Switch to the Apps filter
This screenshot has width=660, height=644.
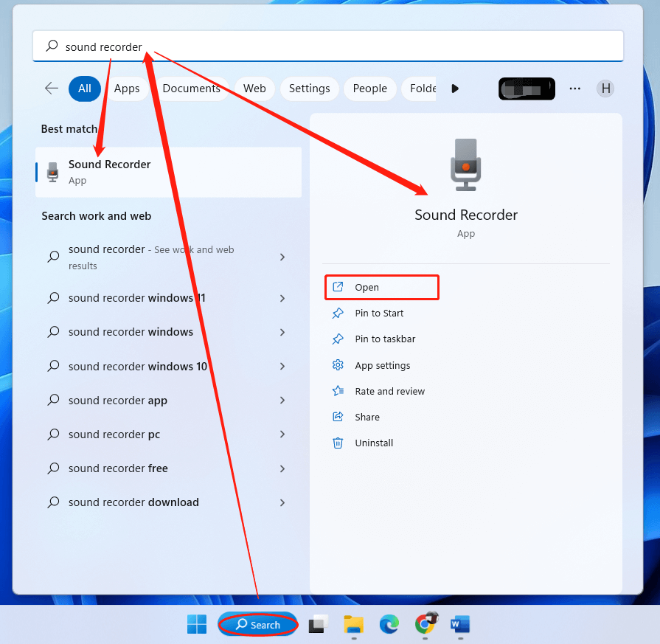point(127,88)
